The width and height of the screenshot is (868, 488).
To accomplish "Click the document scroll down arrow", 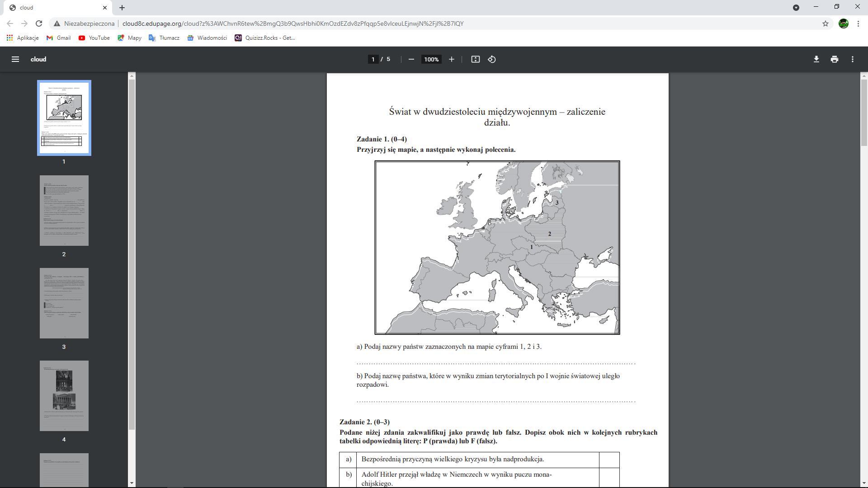I will 864,483.
